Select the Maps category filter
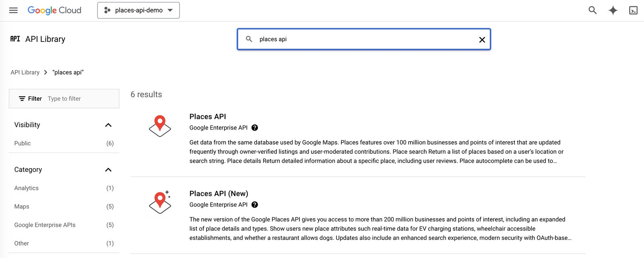Viewport: 644px width, 258px height. [22, 206]
